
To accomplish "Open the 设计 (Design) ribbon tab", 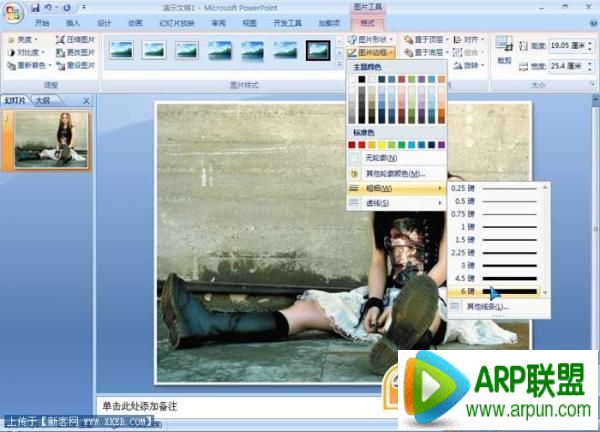I will pyautogui.click(x=104, y=23).
